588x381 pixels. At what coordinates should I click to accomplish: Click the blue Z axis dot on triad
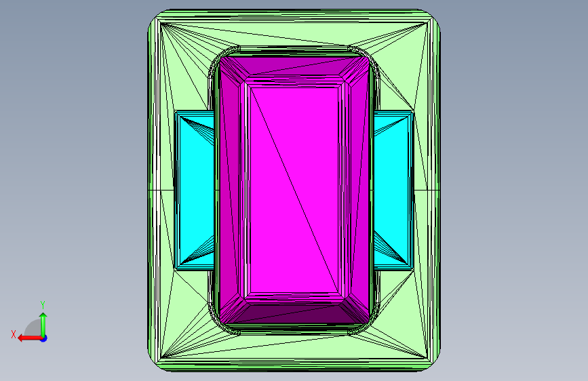(44, 338)
